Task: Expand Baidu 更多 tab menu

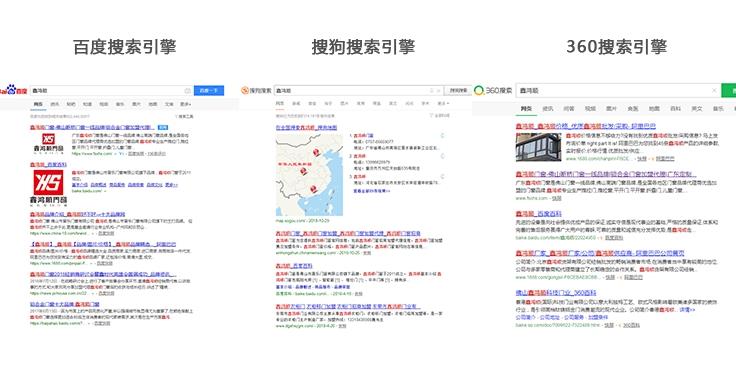Action: click(x=186, y=104)
